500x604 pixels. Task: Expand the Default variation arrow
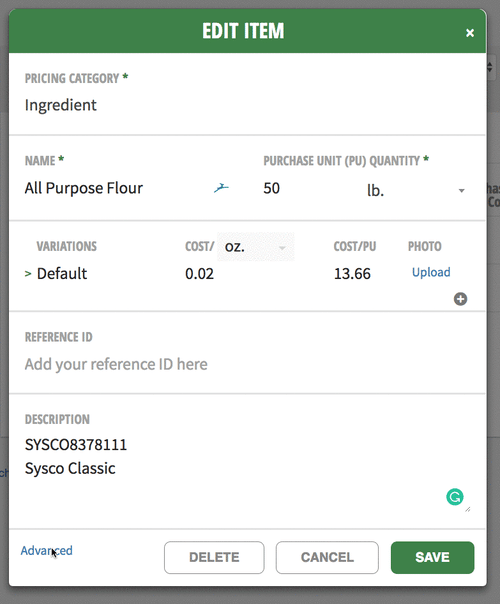[x=28, y=274]
